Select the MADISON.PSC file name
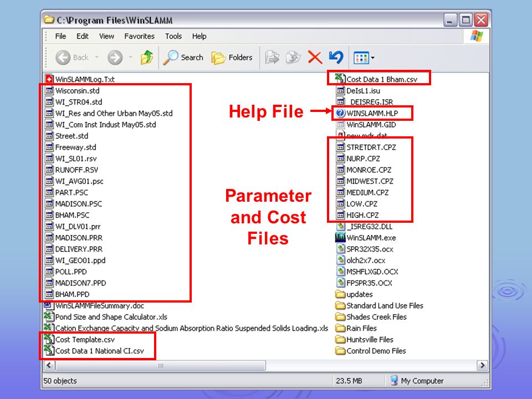Screen dimensions: 532x399 (78, 203)
